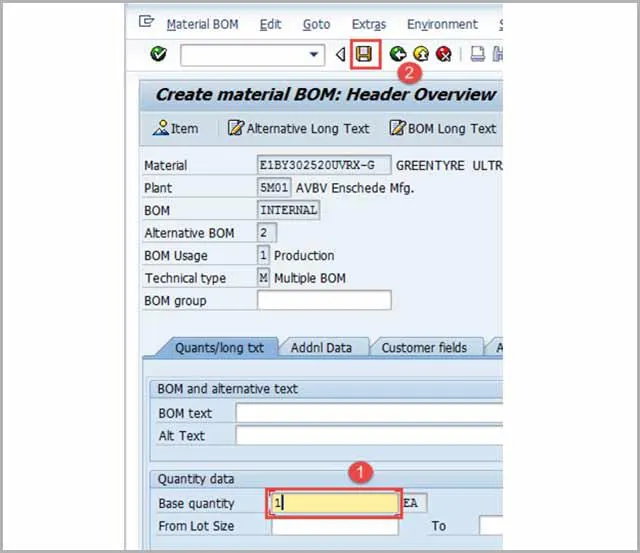Click the BOM Long Text button

pyautogui.click(x=443, y=129)
